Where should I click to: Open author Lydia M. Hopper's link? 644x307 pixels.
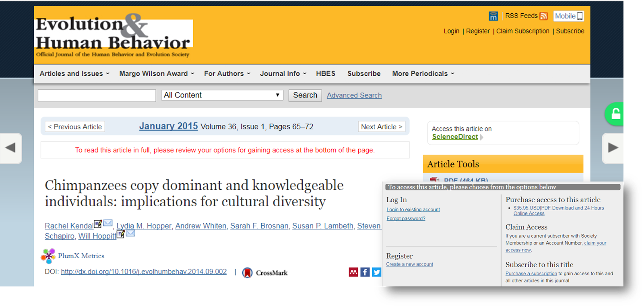point(144,226)
